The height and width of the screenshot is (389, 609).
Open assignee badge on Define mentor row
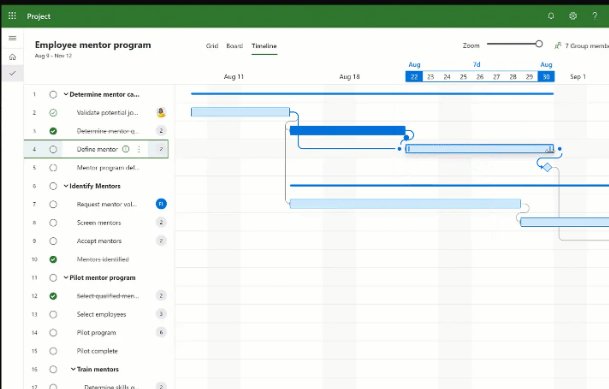tap(161, 149)
